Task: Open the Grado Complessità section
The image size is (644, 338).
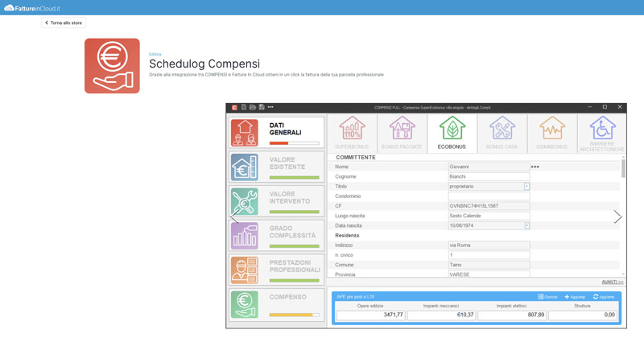Action: [276, 236]
